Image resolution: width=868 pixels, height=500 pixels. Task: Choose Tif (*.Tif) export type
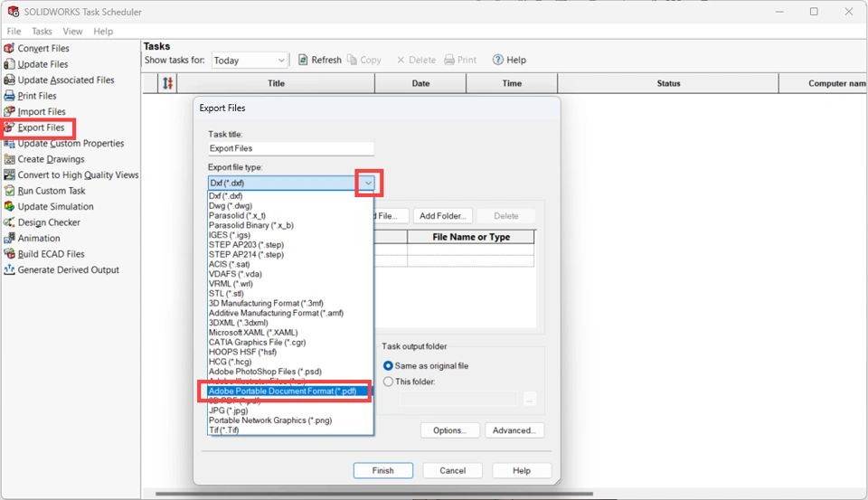(223, 430)
